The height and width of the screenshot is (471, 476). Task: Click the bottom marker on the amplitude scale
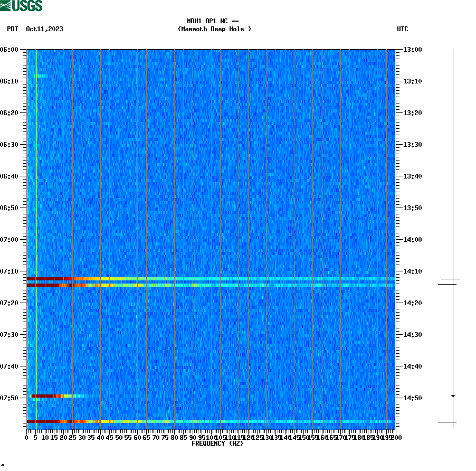click(453, 421)
